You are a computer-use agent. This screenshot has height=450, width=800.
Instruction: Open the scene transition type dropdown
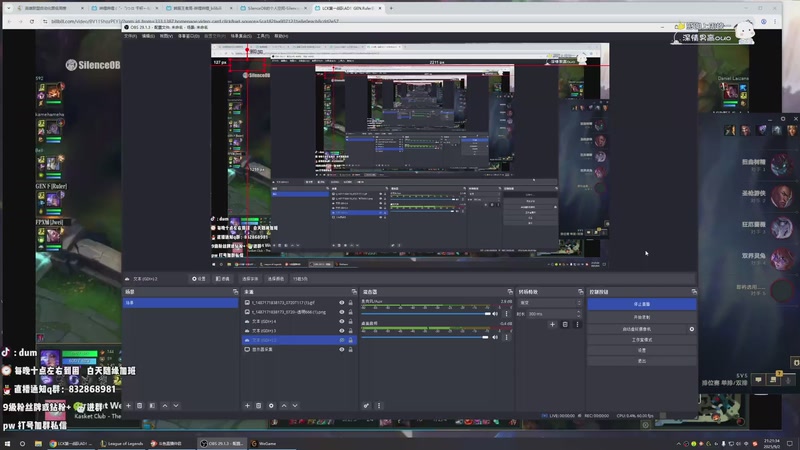point(550,303)
